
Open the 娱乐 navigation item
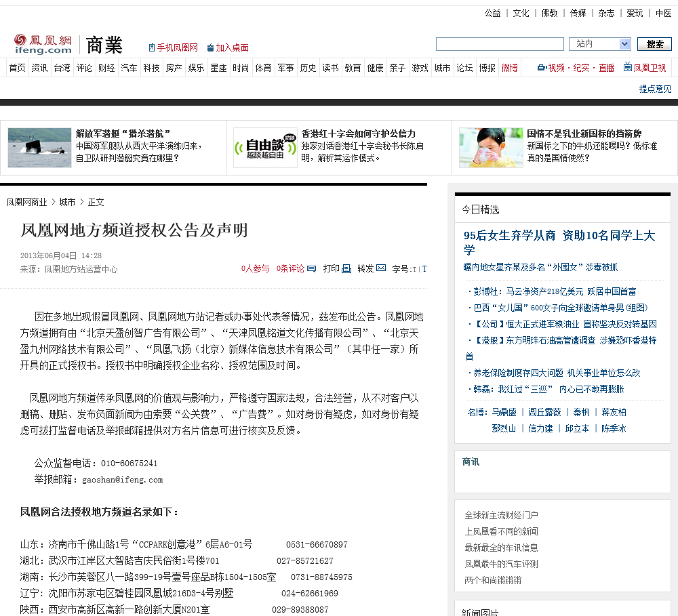click(196, 68)
